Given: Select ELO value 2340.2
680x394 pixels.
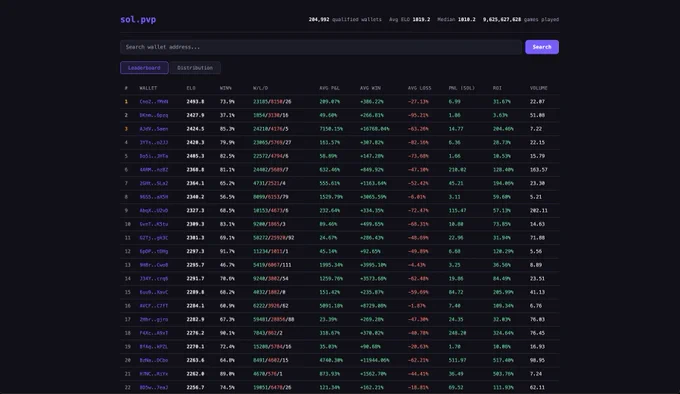Looking at the screenshot, I should (x=195, y=197).
